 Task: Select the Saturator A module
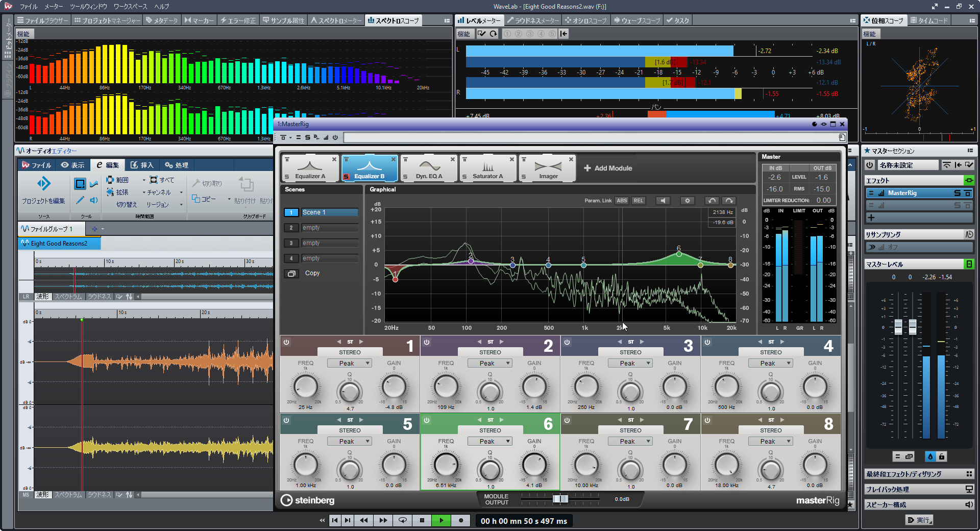click(x=488, y=168)
